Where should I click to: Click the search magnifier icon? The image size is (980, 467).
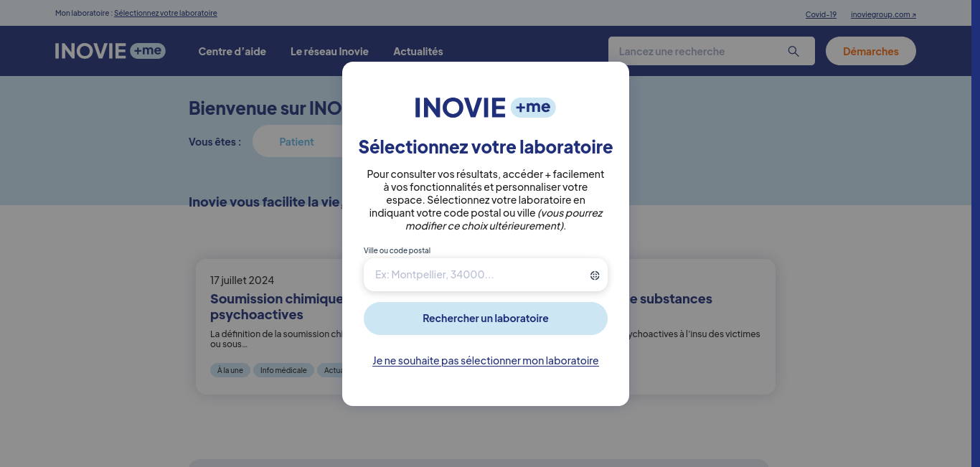click(x=793, y=51)
